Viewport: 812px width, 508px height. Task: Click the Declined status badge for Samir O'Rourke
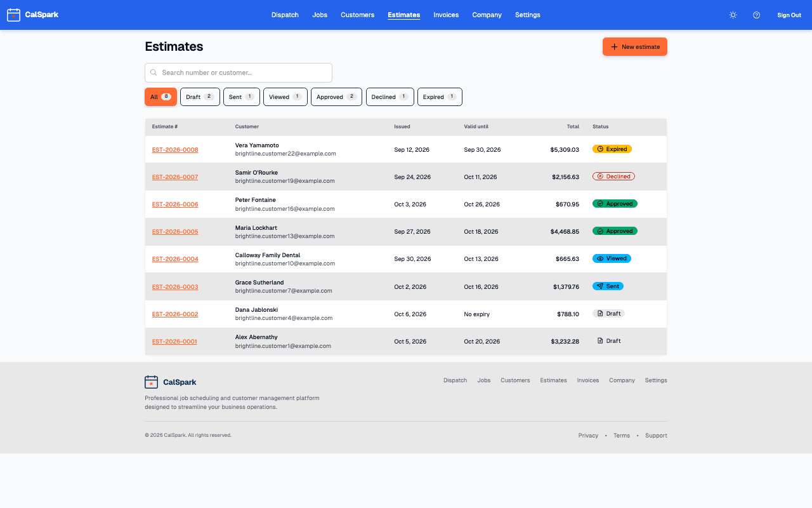(x=613, y=177)
